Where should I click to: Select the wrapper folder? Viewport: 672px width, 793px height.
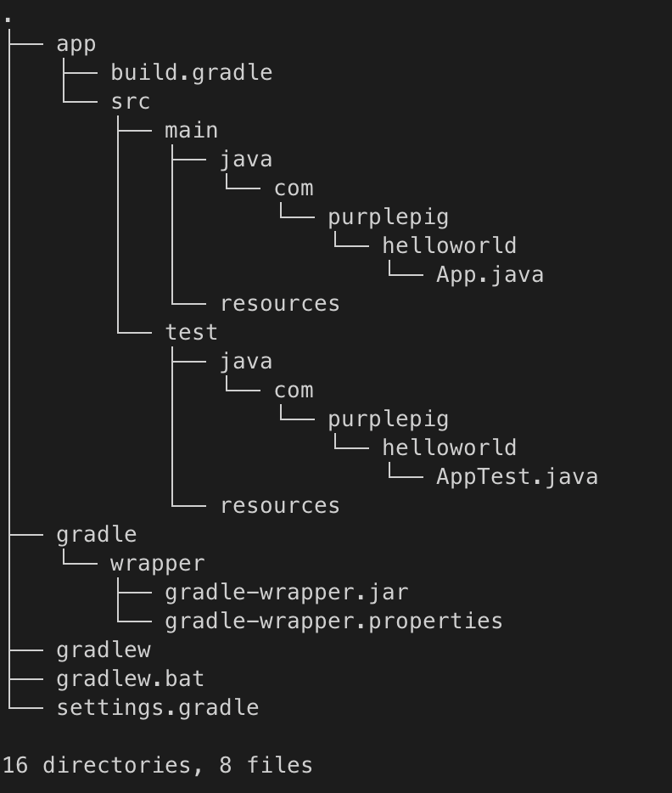158,564
